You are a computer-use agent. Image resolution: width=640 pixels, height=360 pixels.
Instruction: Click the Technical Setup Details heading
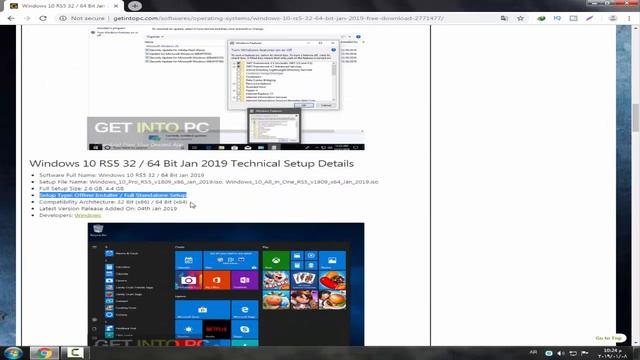(x=191, y=163)
